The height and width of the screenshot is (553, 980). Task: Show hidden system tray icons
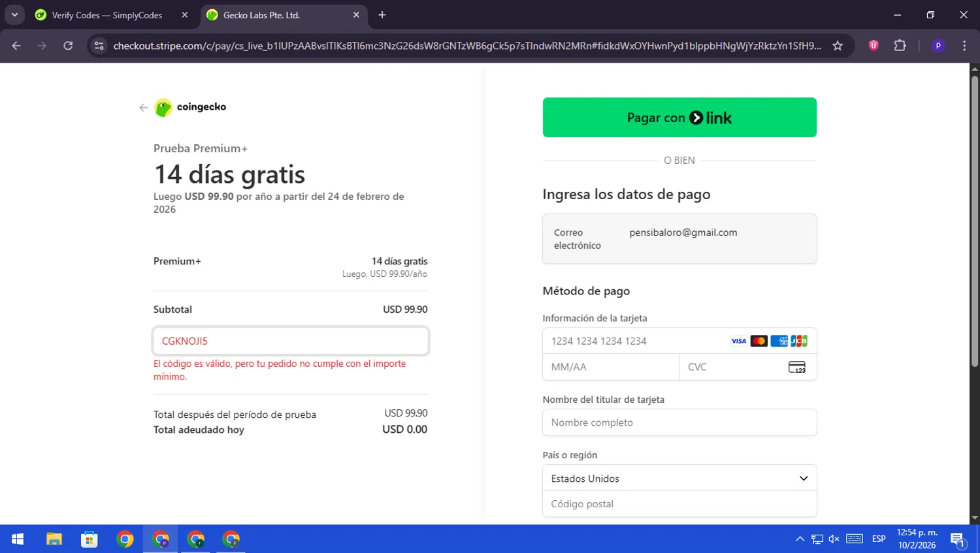tap(800, 539)
